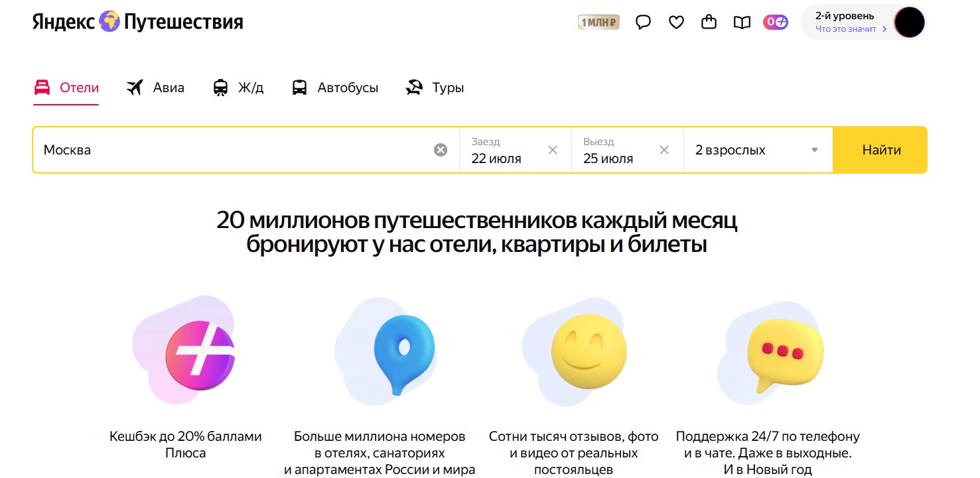Expand the '2 взрослых' guests dropdown
The height and width of the screenshot is (478, 980).
pos(758,150)
